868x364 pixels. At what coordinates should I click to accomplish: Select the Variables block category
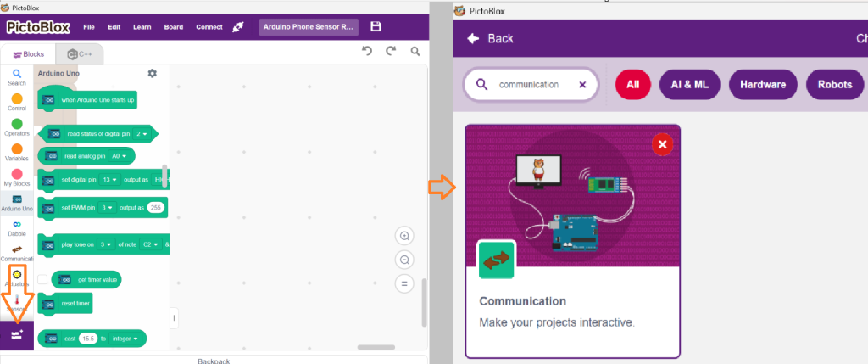click(x=17, y=153)
